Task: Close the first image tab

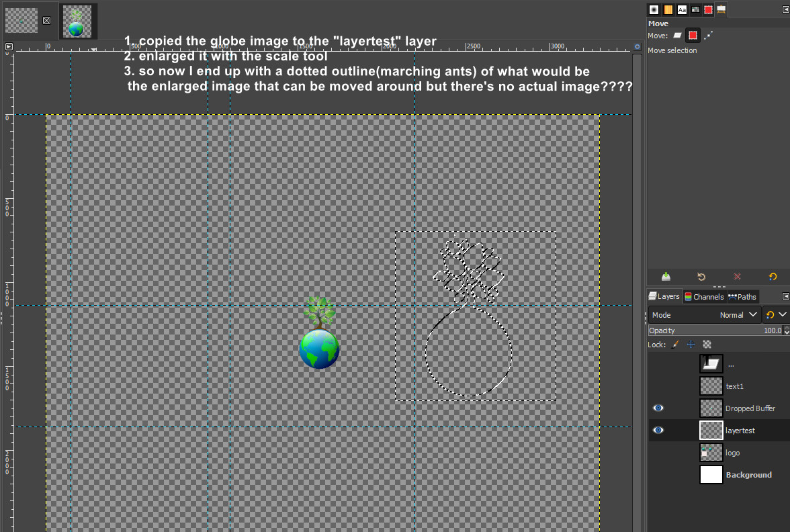Action: coord(46,21)
